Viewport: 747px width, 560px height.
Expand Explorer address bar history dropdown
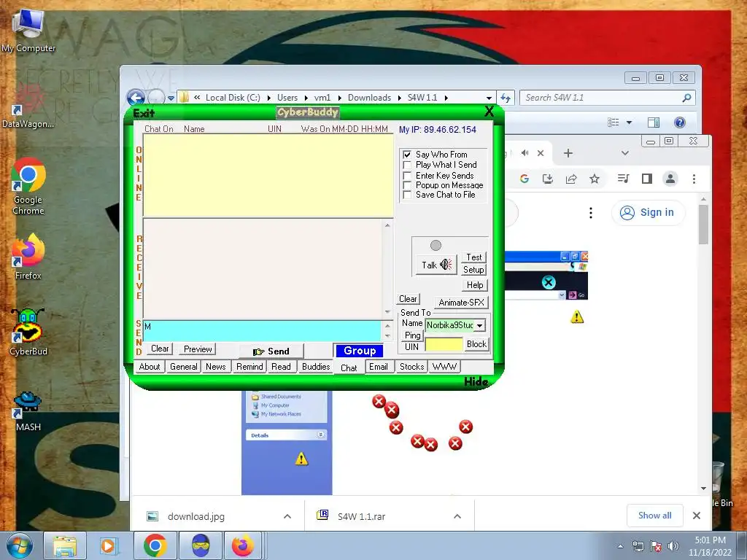coord(489,98)
